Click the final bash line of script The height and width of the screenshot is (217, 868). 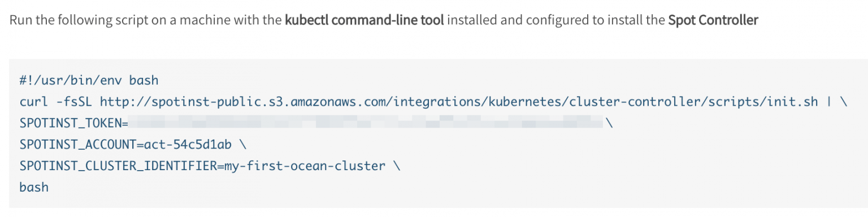(34, 187)
